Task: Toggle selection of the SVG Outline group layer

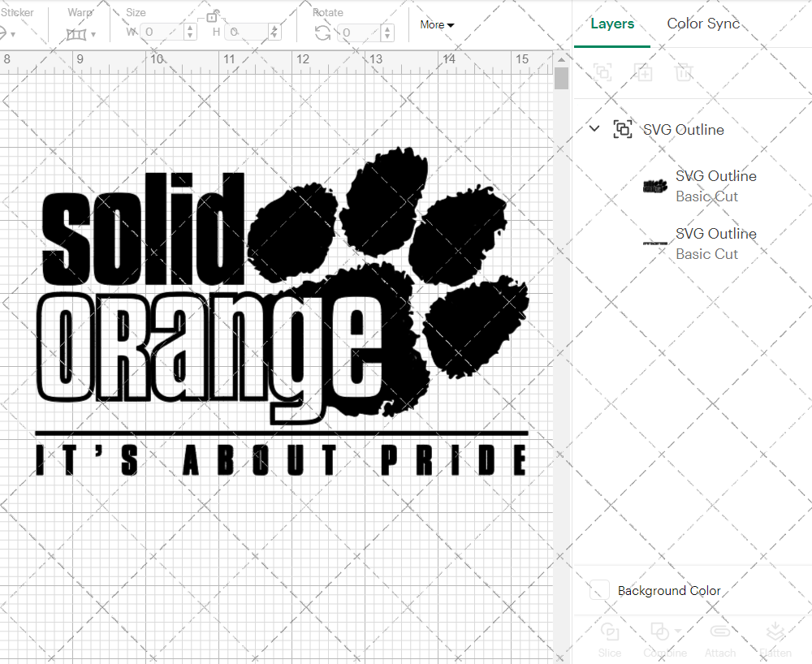Action: [x=623, y=128]
